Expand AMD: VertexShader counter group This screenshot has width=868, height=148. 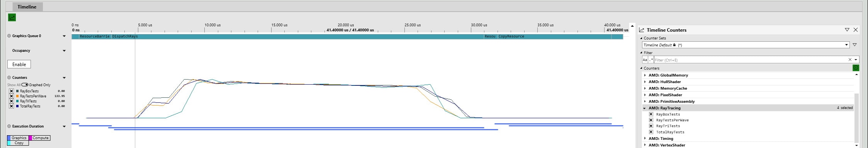(x=645, y=145)
